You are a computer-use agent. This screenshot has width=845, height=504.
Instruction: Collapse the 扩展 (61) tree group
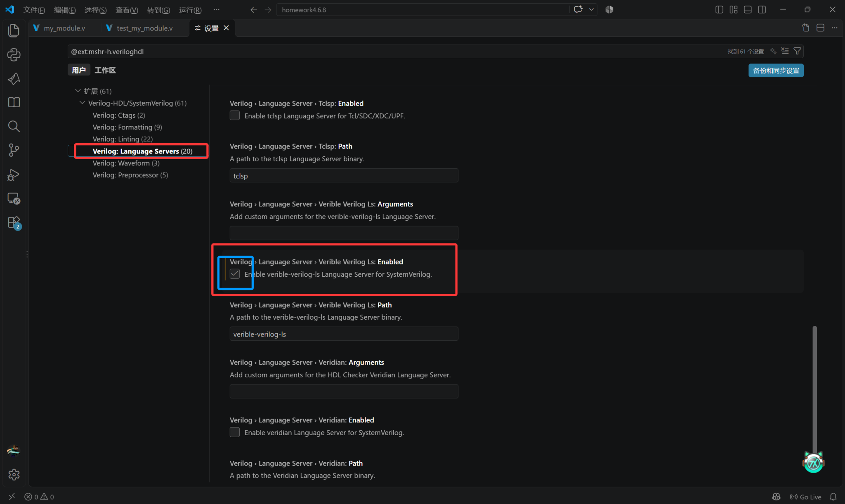tap(78, 91)
